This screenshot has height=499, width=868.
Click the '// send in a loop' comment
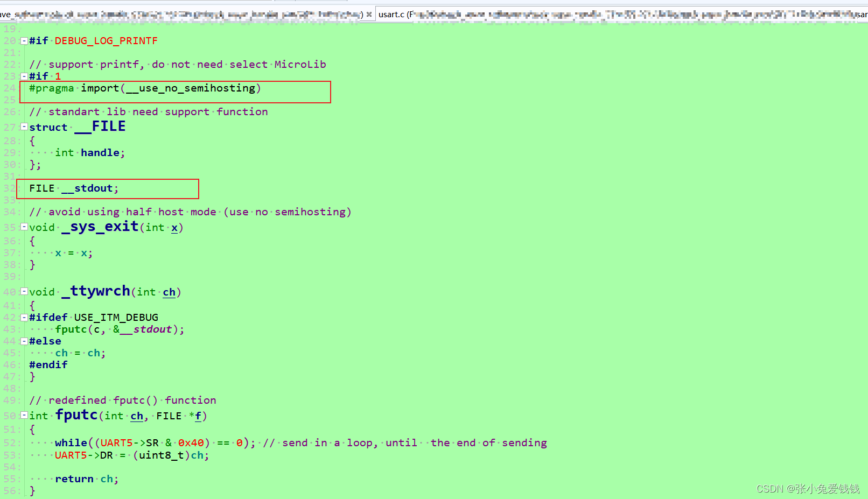(405, 443)
